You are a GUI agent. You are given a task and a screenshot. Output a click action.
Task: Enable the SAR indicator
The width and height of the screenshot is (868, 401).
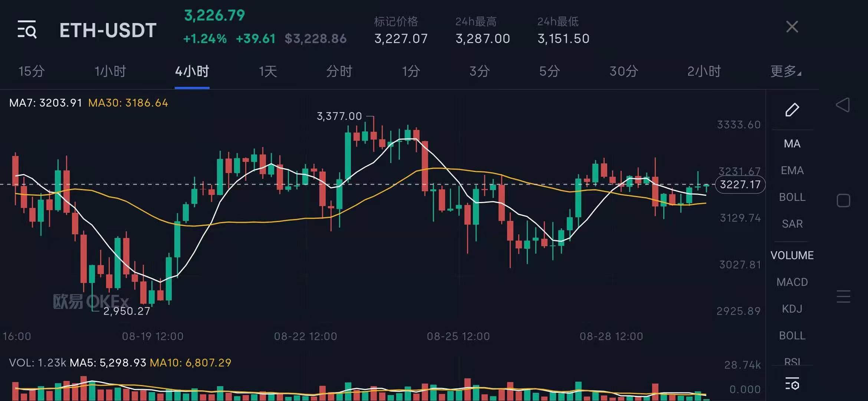tap(792, 224)
